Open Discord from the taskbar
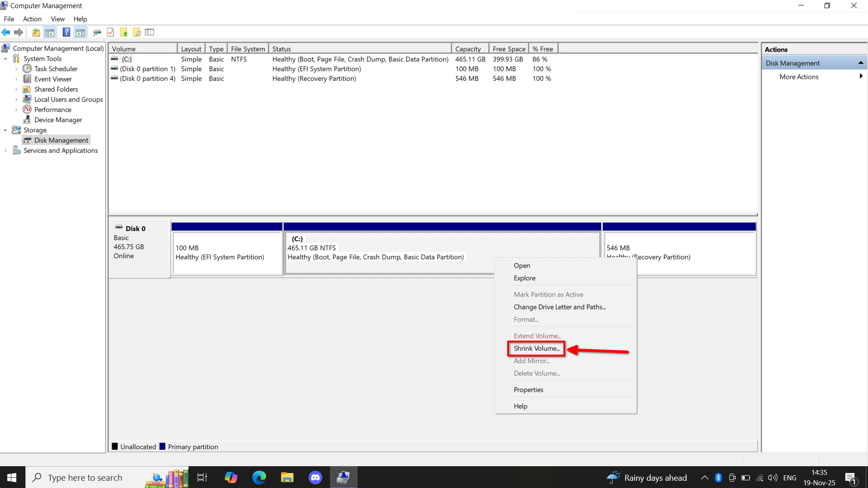 pos(315,477)
